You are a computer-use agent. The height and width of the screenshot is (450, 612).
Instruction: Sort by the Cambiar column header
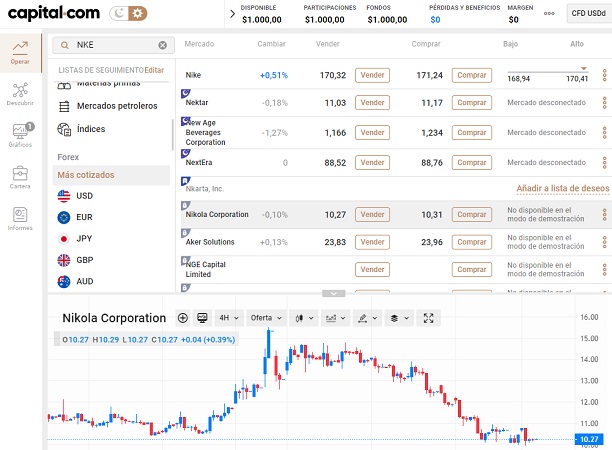tap(271, 44)
